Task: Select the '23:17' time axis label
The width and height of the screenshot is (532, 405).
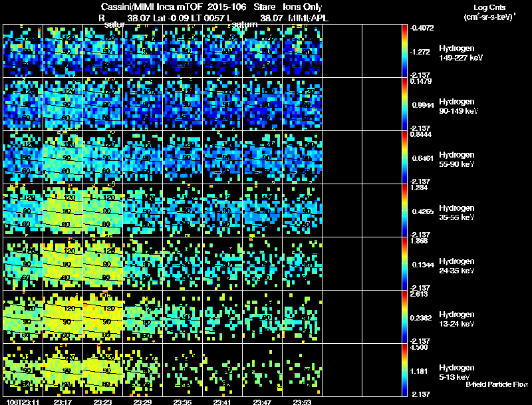Action: (x=63, y=402)
